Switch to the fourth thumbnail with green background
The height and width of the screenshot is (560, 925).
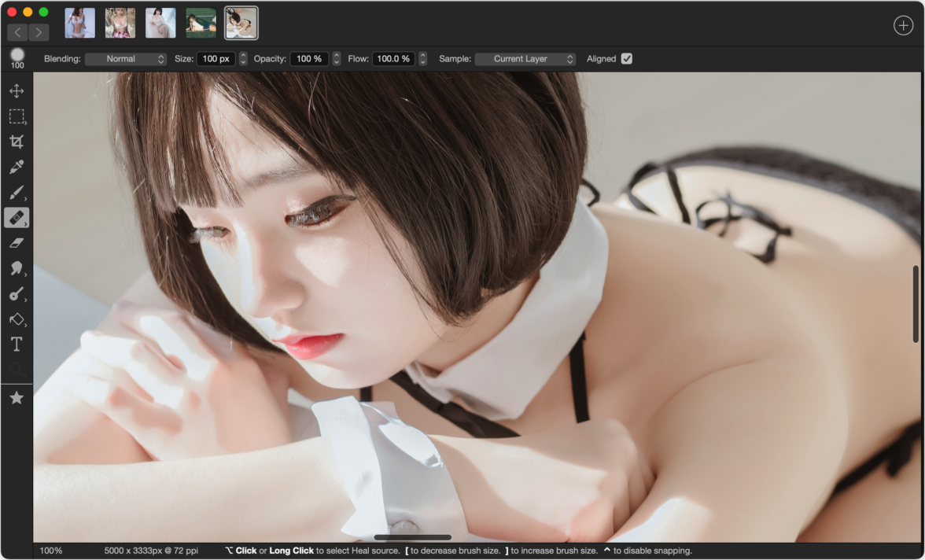pyautogui.click(x=201, y=23)
